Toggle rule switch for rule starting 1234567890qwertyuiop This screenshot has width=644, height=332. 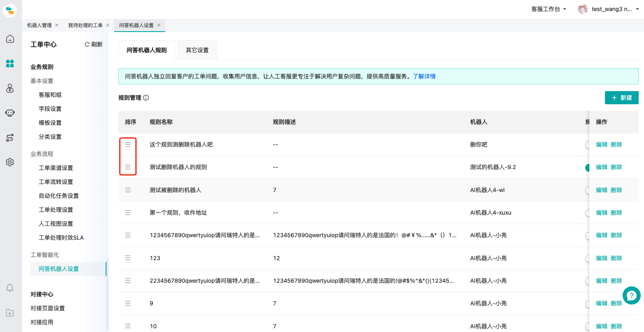point(587,235)
